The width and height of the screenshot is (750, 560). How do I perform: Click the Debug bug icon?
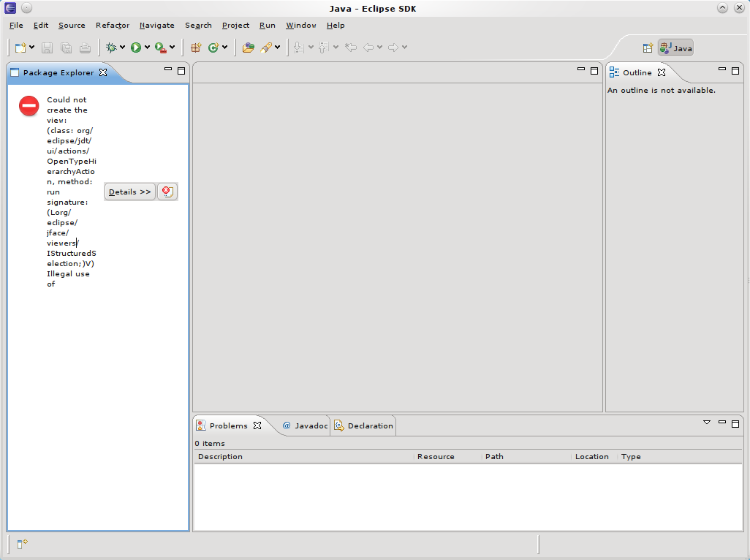(x=111, y=48)
